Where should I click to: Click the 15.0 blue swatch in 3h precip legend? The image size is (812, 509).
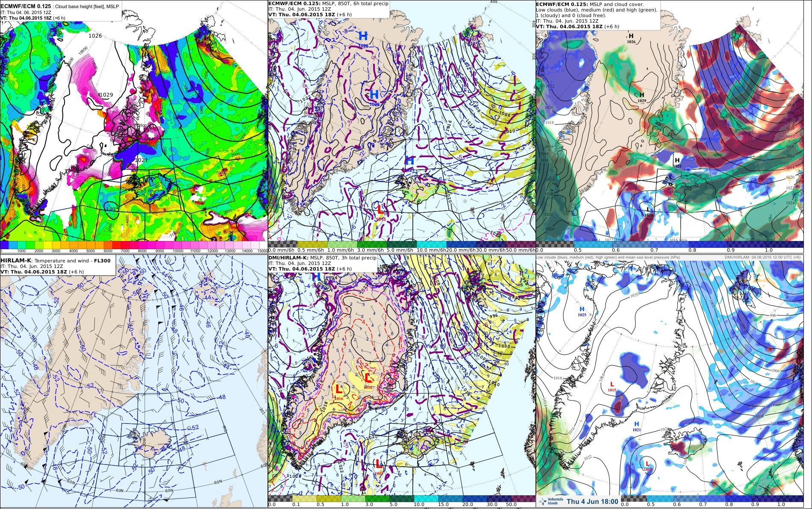451,498
